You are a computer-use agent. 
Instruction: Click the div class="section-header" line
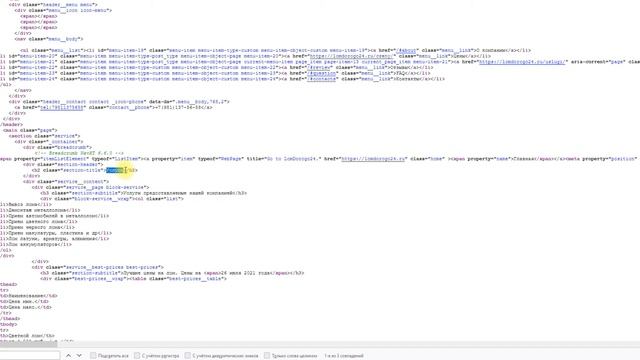pos(63,164)
